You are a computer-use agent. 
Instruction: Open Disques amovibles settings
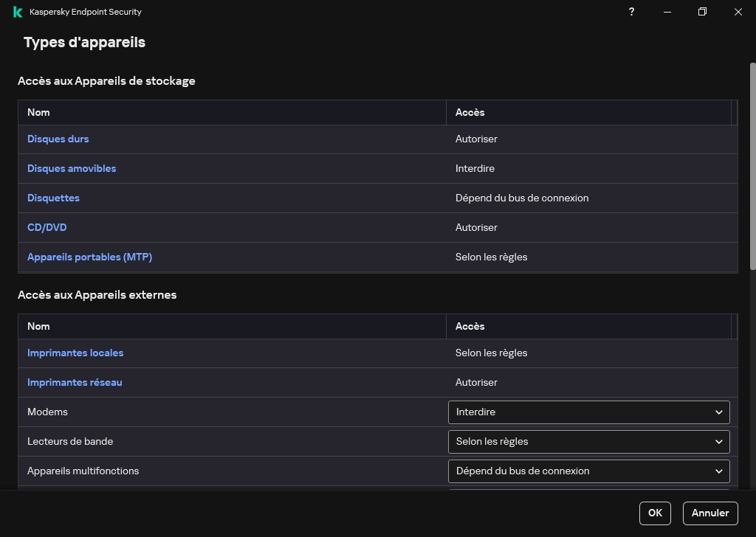[72, 169]
